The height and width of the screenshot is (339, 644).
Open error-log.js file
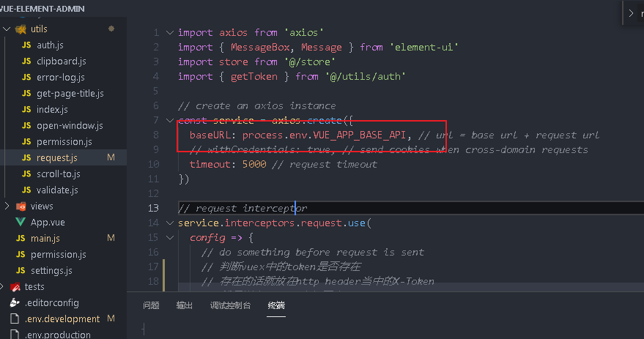click(60, 77)
